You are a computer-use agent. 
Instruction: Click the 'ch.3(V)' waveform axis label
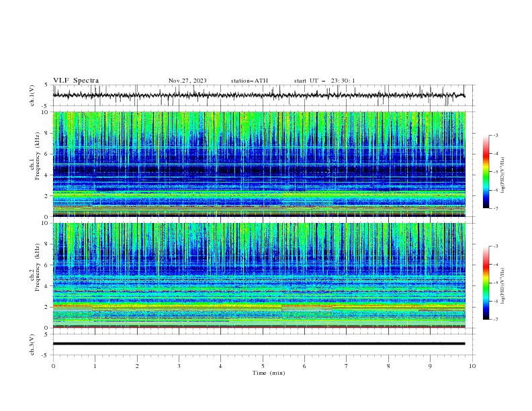(x=32, y=345)
